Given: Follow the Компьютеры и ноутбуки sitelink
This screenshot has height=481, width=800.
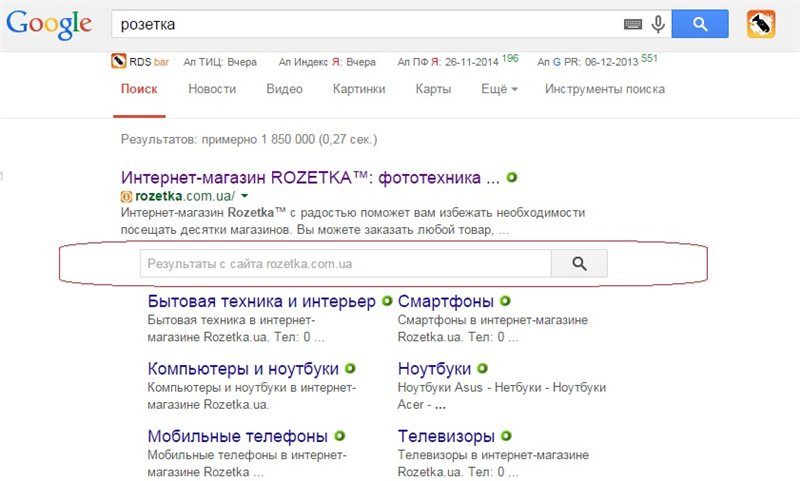Looking at the screenshot, I should pyautogui.click(x=243, y=368).
